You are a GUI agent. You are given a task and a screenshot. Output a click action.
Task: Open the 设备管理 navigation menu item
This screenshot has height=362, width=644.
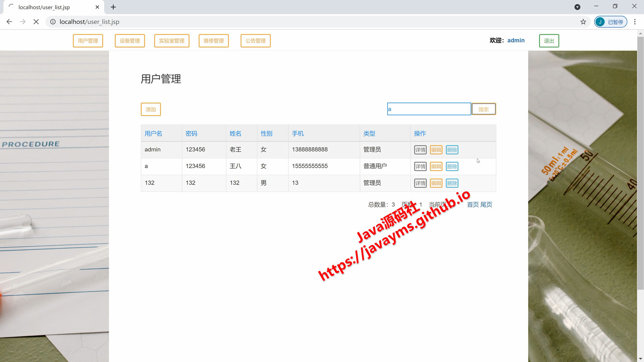click(130, 41)
